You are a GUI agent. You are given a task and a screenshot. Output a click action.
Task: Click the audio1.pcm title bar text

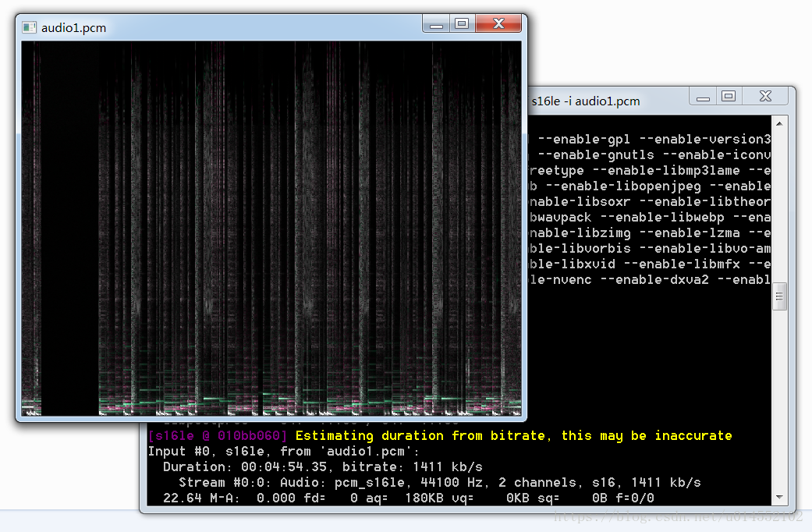pos(73,28)
